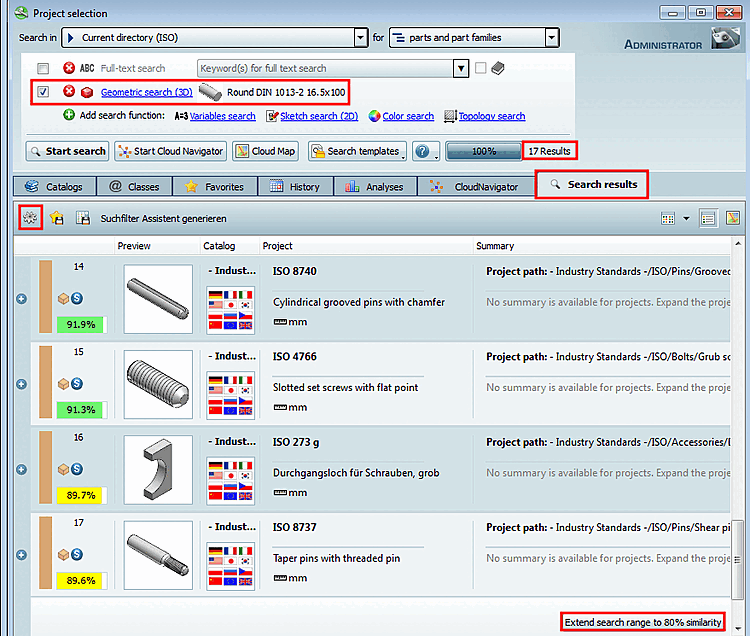Click the green plus Add search function icon
The width and height of the screenshot is (750, 636).
[69, 115]
